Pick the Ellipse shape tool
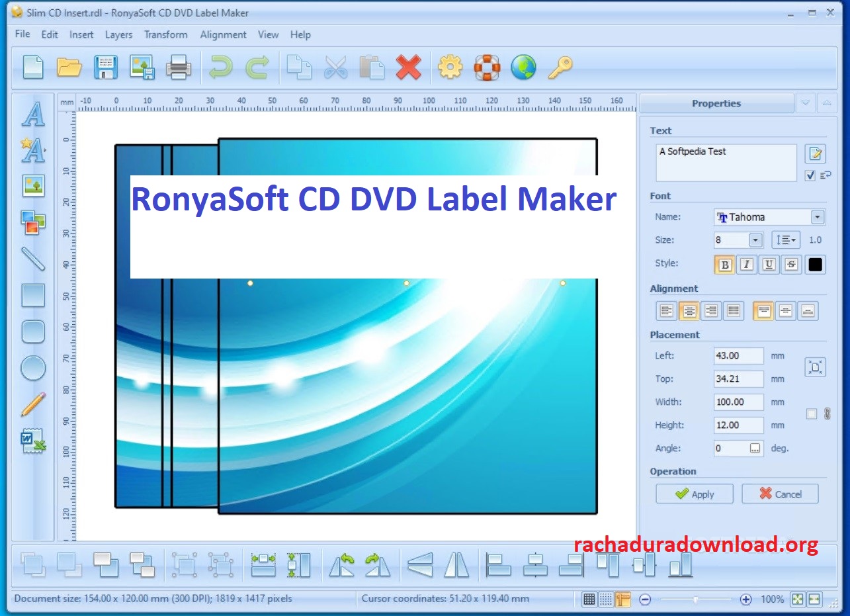Screen dimensions: 850x616 (33, 368)
